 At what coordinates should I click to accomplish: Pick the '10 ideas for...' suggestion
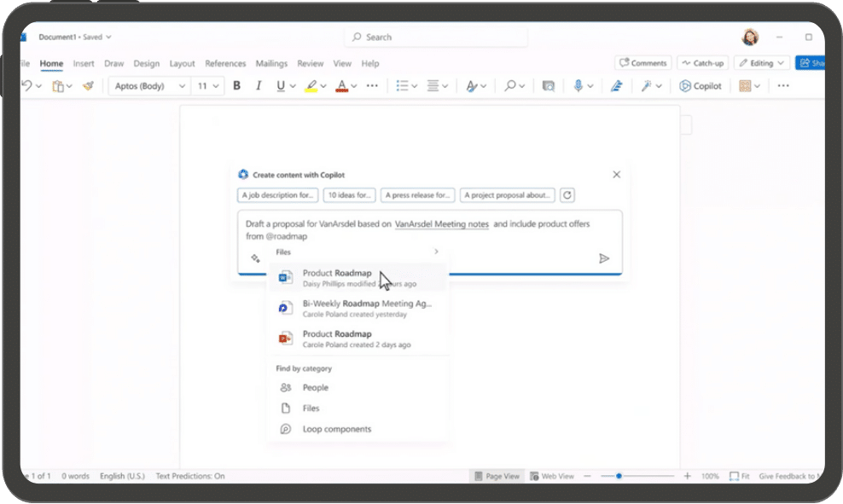click(350, 195)
